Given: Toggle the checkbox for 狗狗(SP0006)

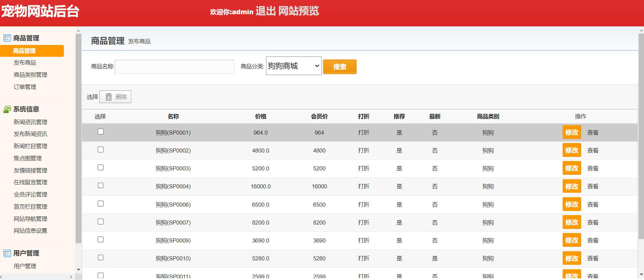Looking at the screenshot, I should [x=101, y=204].
